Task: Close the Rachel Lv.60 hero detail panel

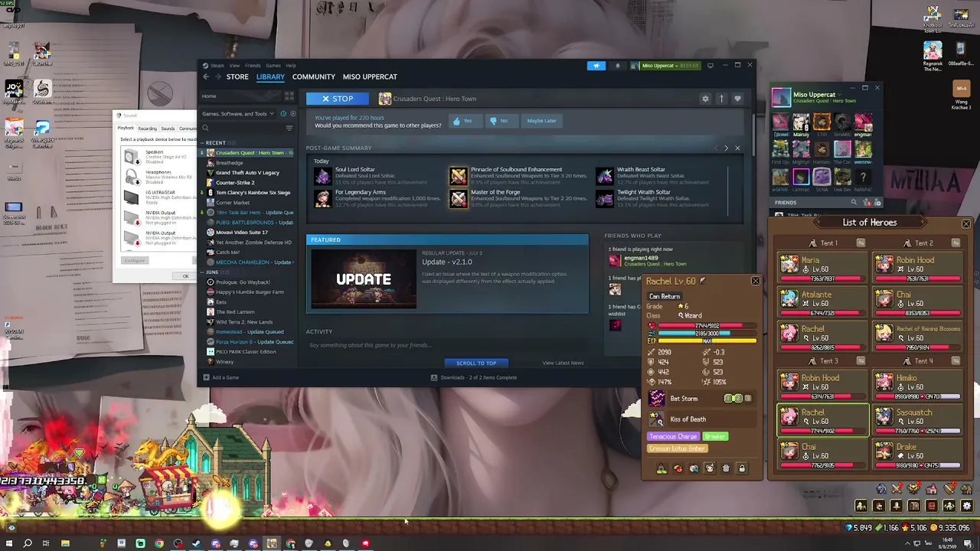Action: pyautogui.click(x=755, y=281)
